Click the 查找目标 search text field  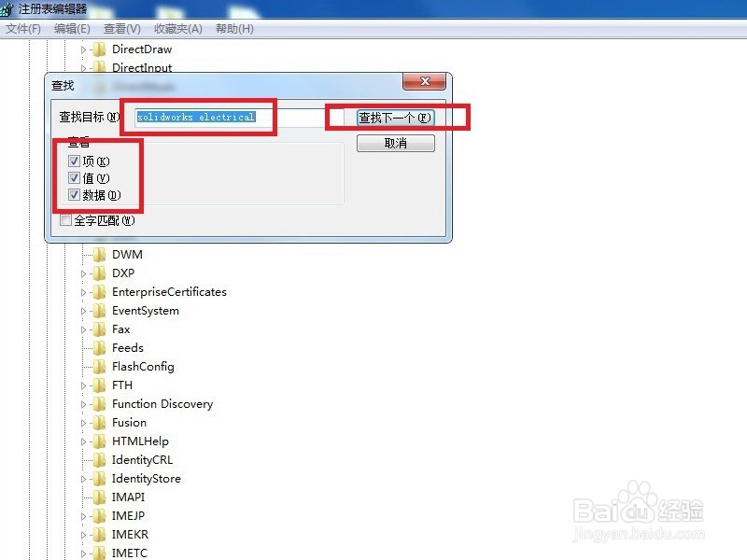click(238, 118)
